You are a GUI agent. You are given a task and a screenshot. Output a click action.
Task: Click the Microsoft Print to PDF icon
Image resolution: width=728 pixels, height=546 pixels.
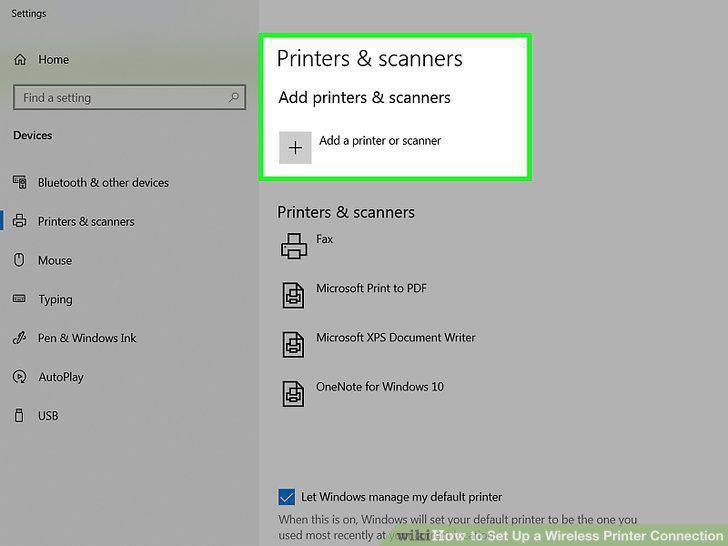coord(293,295)
